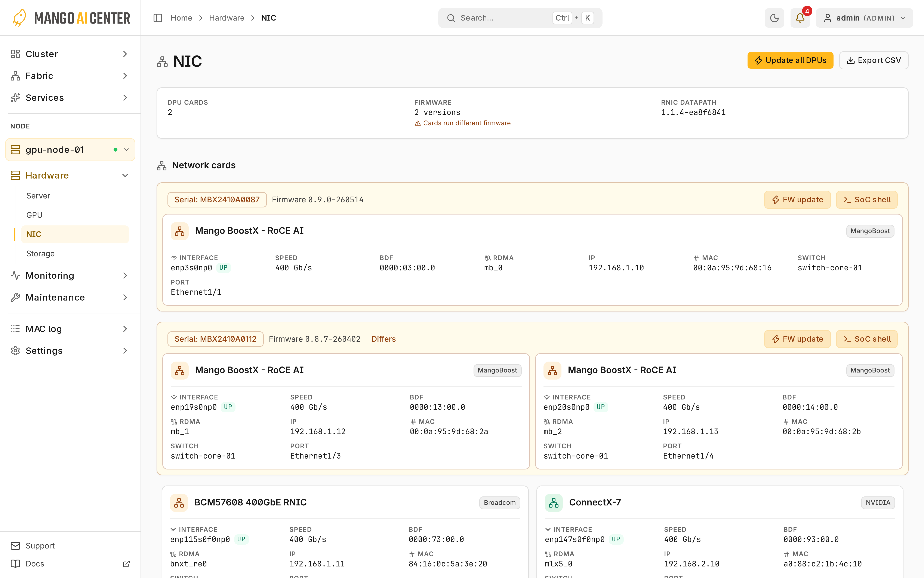Go to Home breadcrumb link

tap(181, 18)
